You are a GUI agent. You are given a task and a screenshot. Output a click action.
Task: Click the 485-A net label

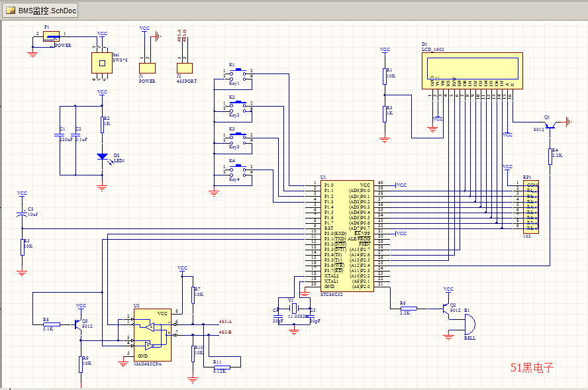(x=225, y=321)
